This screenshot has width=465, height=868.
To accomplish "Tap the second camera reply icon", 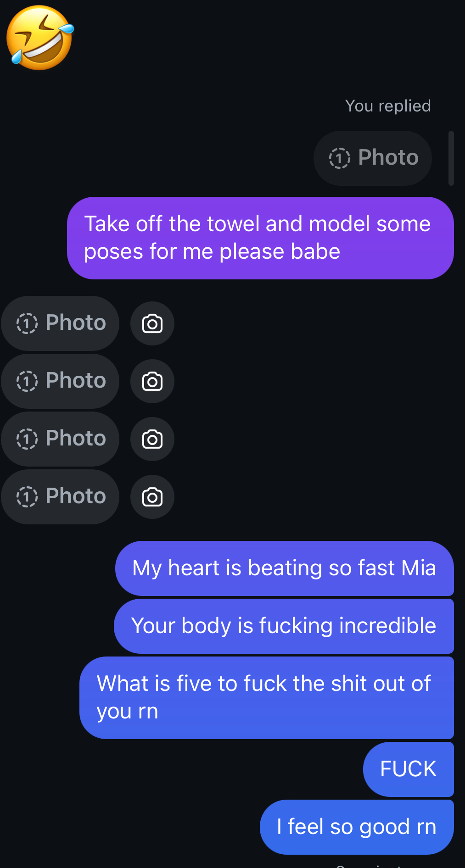I will pos(152,381).
